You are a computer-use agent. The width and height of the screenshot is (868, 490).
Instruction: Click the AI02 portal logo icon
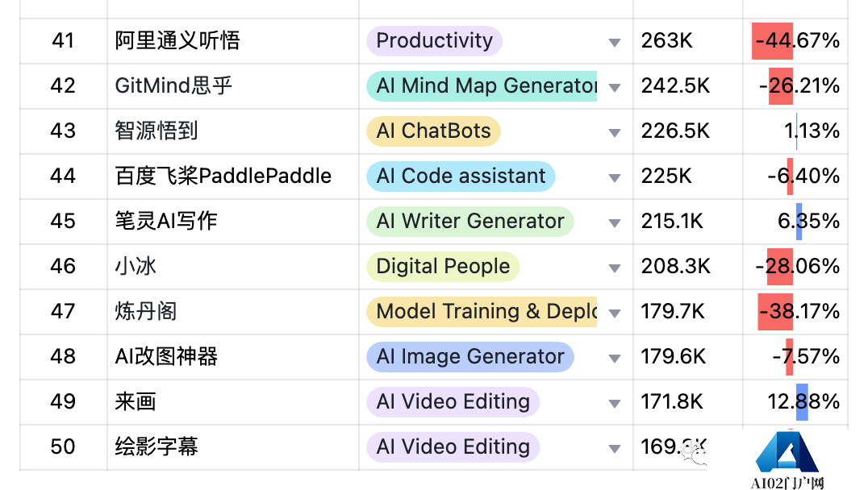click(787, 454)
